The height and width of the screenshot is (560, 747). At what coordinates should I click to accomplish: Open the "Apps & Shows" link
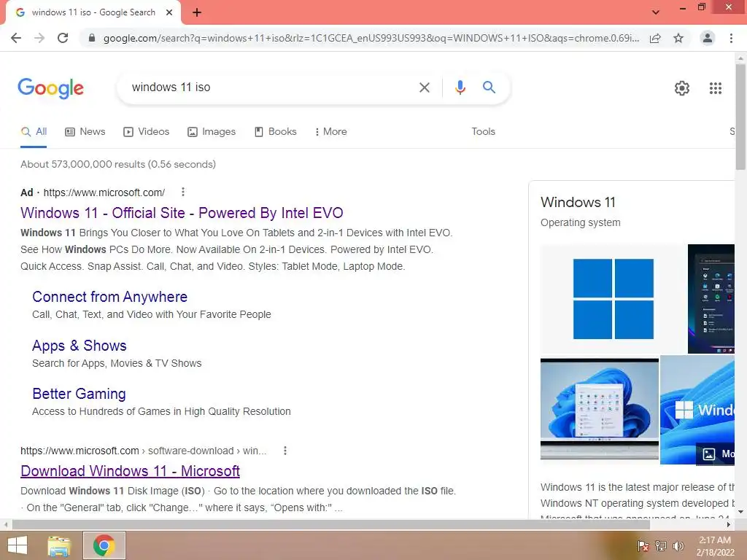click(x=79, y=346)
